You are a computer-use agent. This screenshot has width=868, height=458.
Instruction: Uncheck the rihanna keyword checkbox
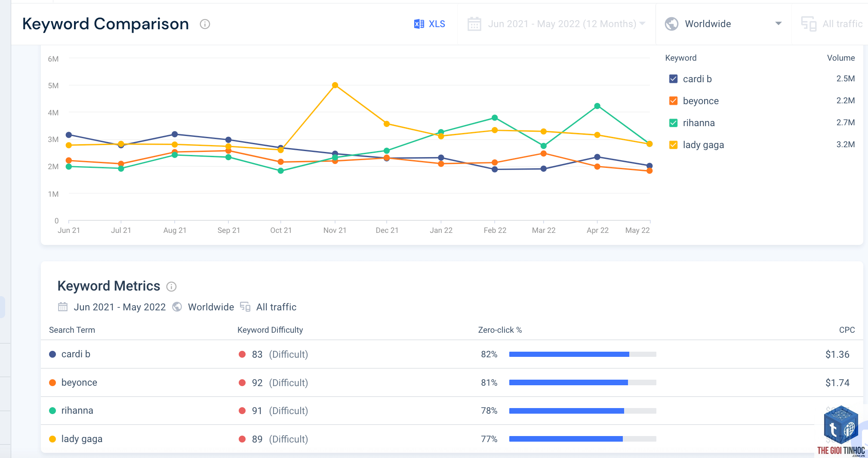pyautogui.click(x=673, y=123)
